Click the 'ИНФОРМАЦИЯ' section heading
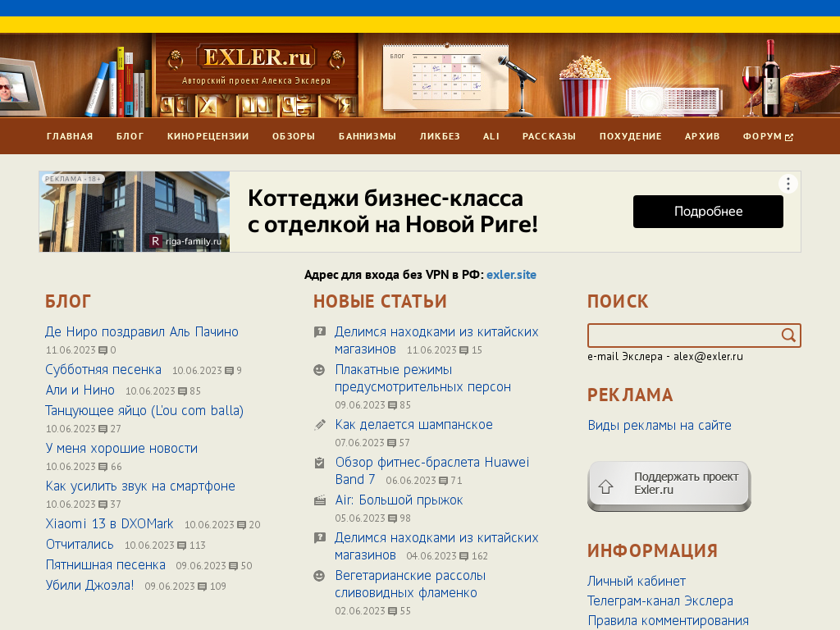 pyautogui.click(x=652, y=550)
